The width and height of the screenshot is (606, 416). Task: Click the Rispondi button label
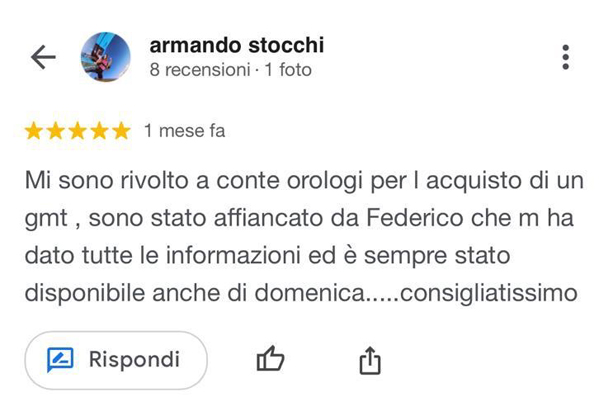(x=134, y=360)
